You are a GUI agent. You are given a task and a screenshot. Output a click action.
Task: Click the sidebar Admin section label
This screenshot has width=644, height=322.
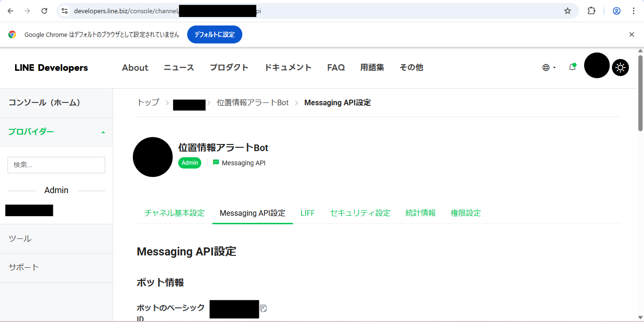57,190
